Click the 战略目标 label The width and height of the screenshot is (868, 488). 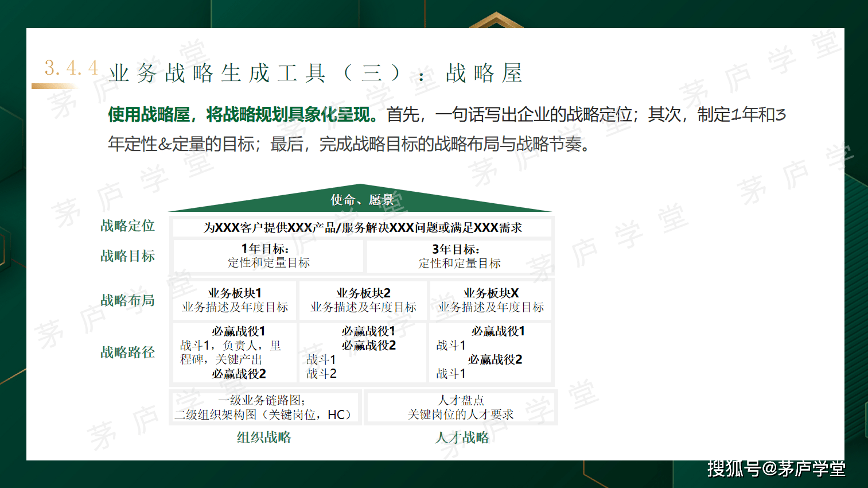tap(127, 256)
